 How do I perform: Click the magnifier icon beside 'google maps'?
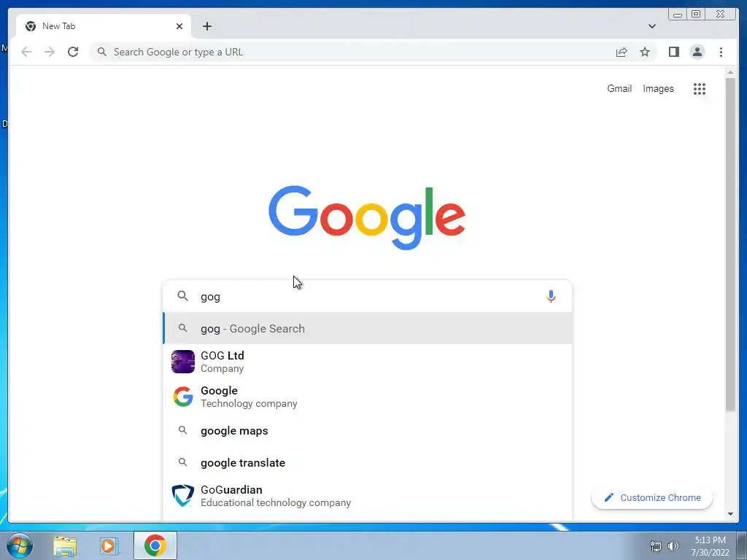182,430
